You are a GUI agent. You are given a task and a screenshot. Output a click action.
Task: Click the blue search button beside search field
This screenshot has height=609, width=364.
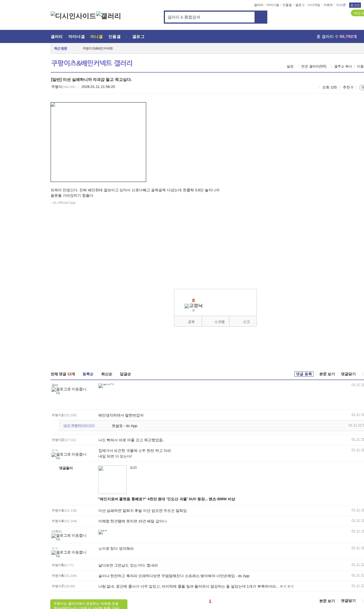[261, 17]
